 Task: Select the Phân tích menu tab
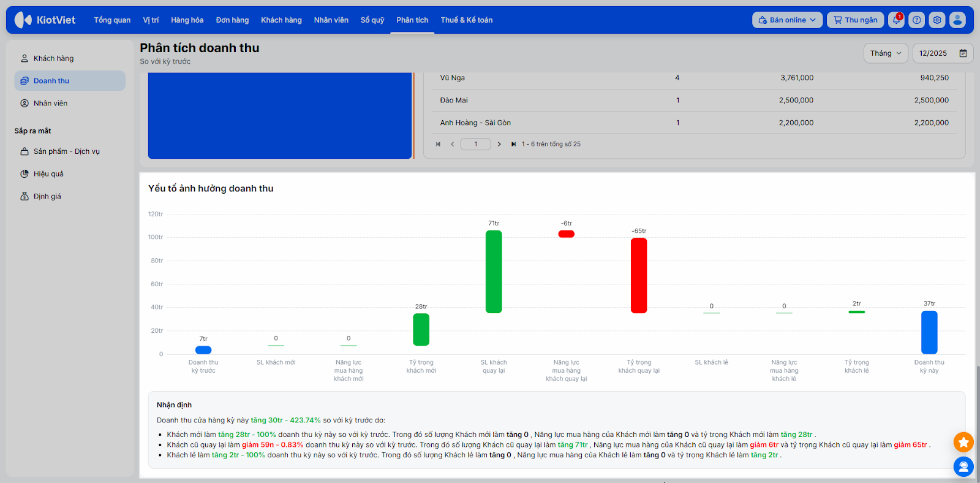click(412, 20)
